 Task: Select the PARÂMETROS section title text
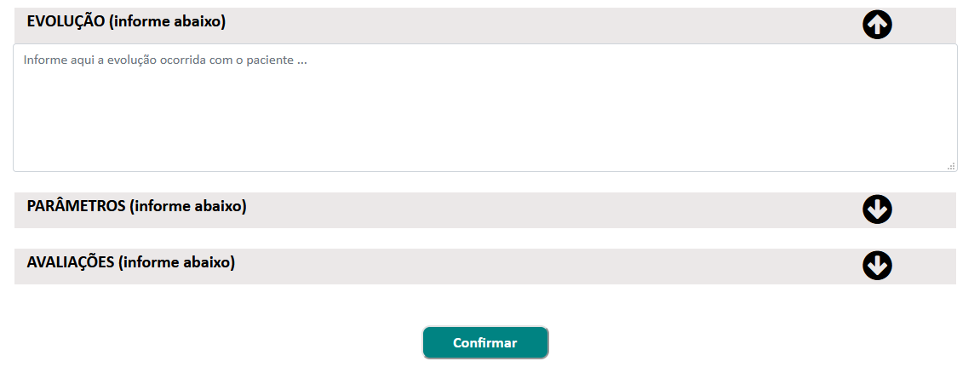[136, 206]
